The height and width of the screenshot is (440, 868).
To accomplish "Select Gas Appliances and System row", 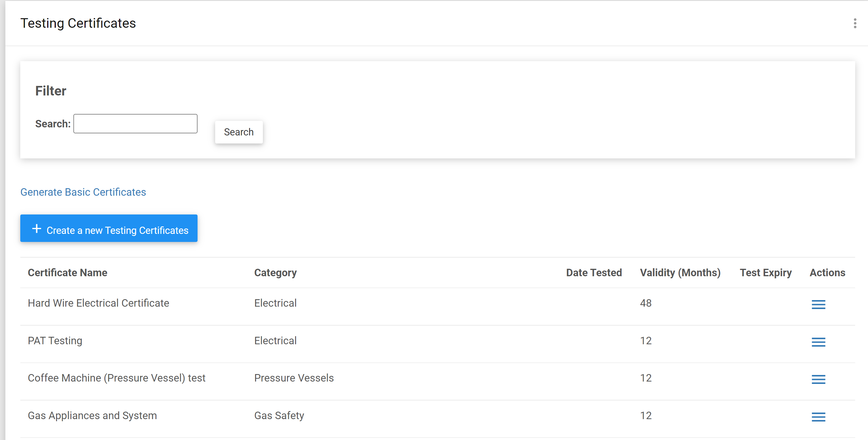I will point(92,416).
